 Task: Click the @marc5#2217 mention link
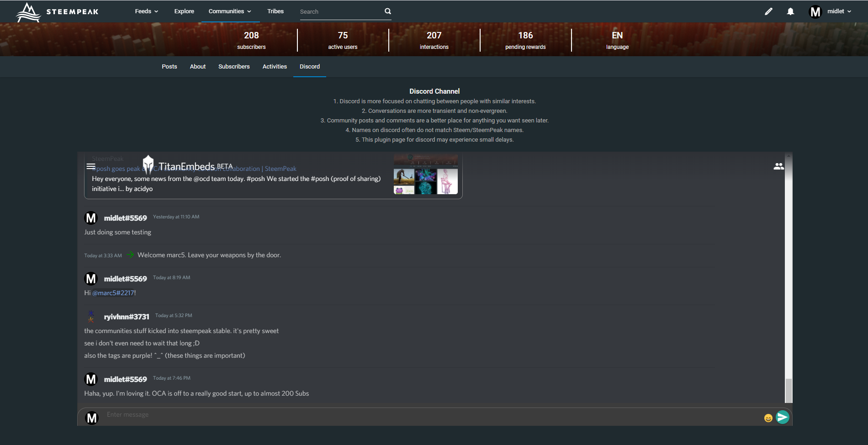point(113,293)
